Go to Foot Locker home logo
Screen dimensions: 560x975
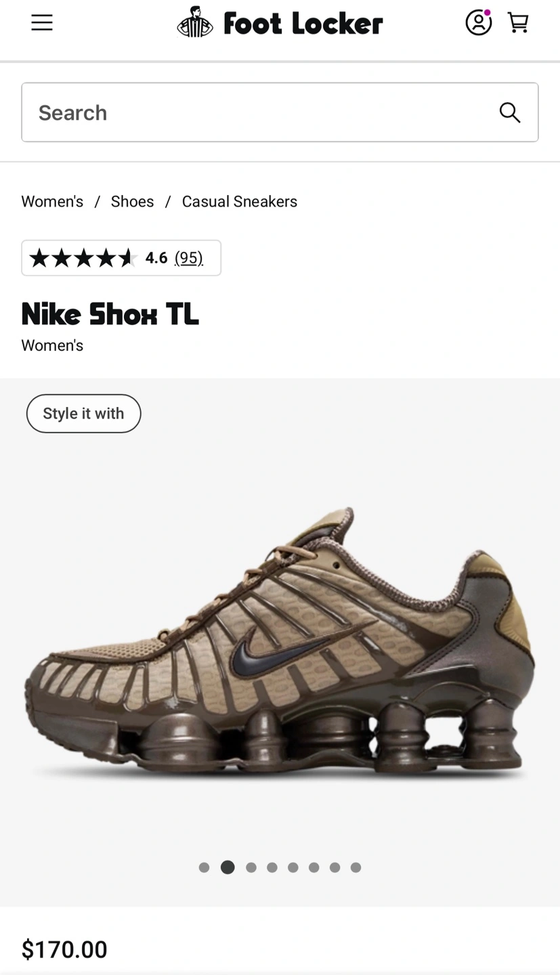[x=280, y=23]
